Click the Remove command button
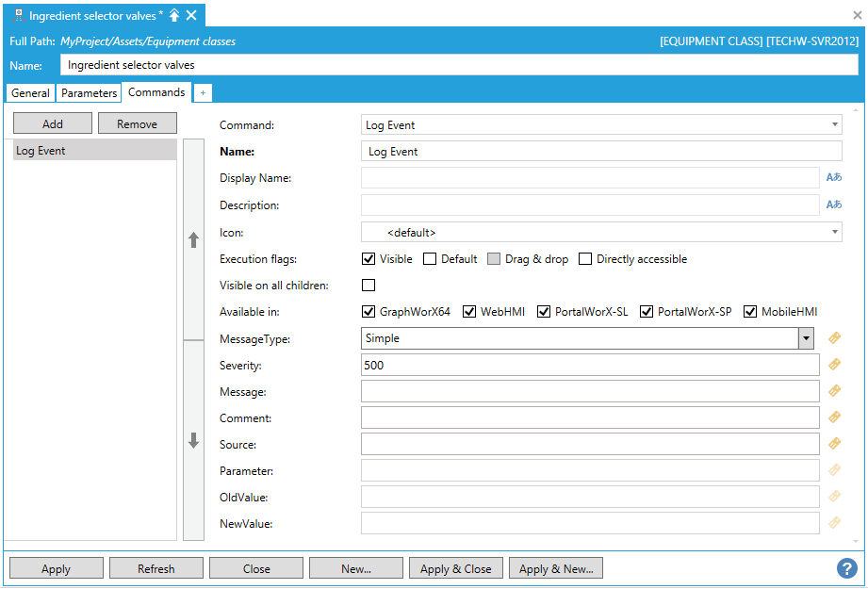868x589 pixels. (138, 123)
